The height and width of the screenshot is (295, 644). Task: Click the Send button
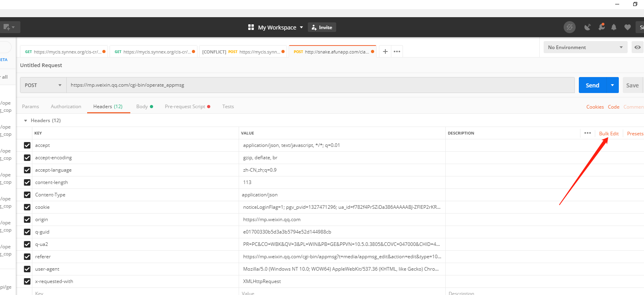click(x=592, y=85)
